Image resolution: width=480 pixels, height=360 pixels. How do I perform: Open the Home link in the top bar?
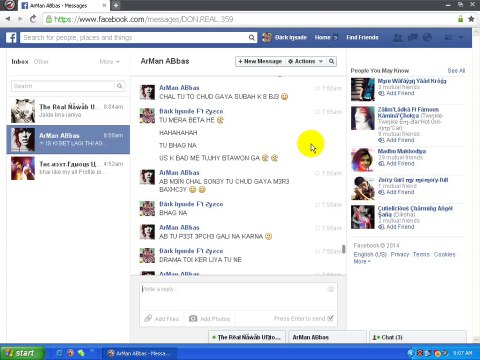pos(322,37)
